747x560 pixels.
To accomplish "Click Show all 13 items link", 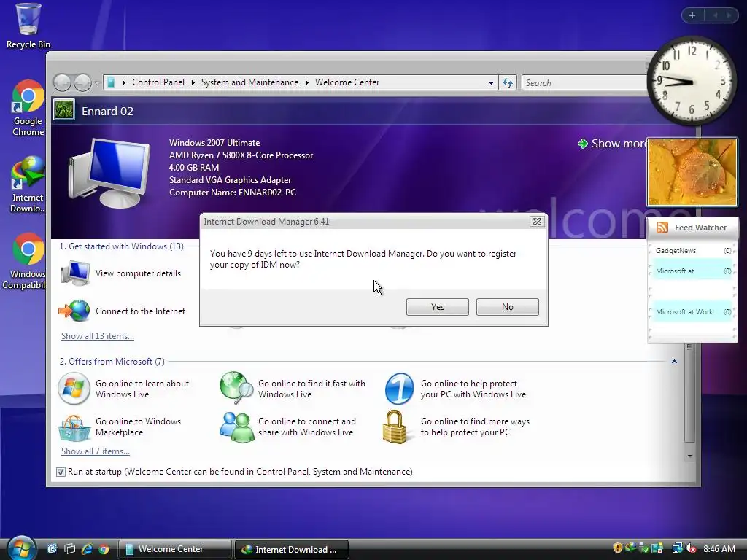I will point(98,336).
